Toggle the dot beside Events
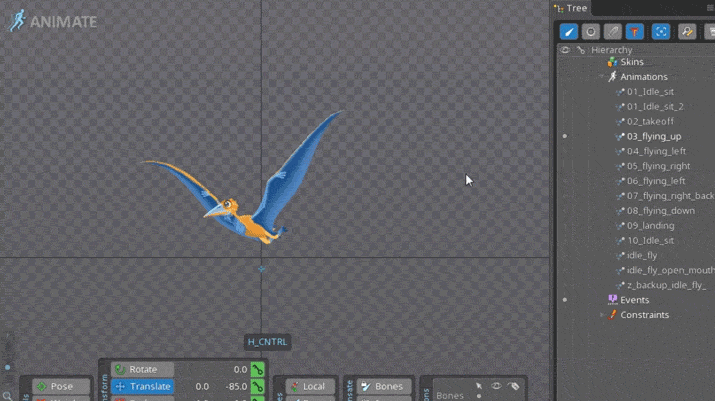Screen dimensions: 715x401 (565, 300)
